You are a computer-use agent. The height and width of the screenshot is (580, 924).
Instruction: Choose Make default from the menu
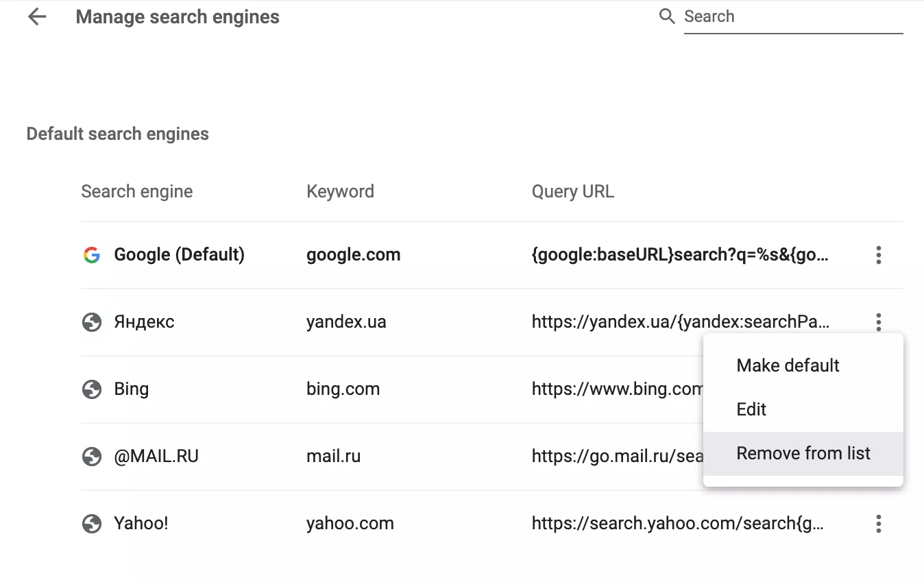tap(788, 365)
